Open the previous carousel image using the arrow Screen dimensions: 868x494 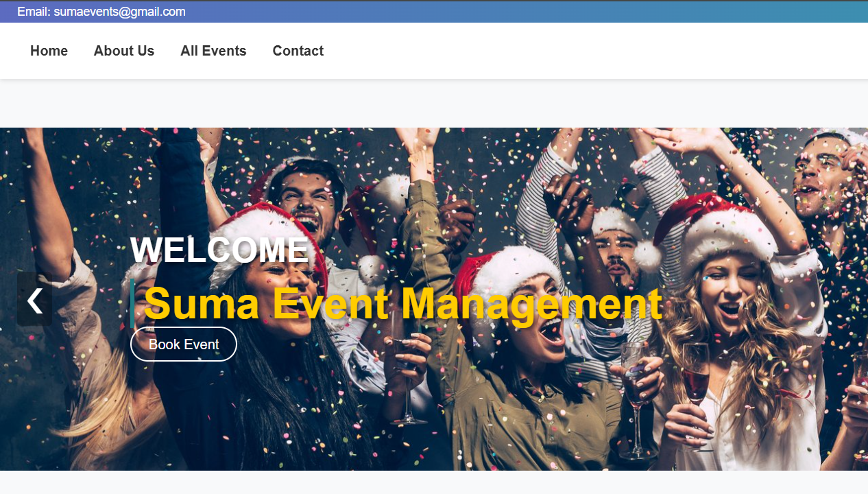point(34,300)
